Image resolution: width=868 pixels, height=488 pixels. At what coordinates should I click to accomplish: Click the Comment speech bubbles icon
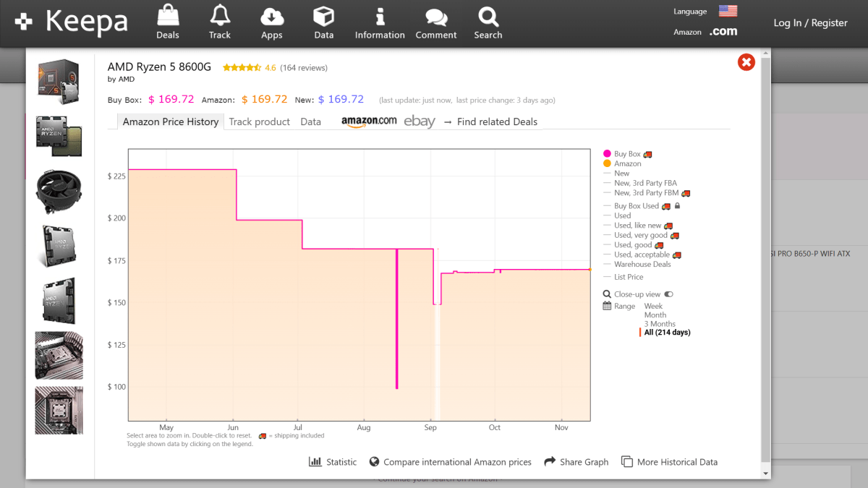pyautogui.click(x=435, y=15)
